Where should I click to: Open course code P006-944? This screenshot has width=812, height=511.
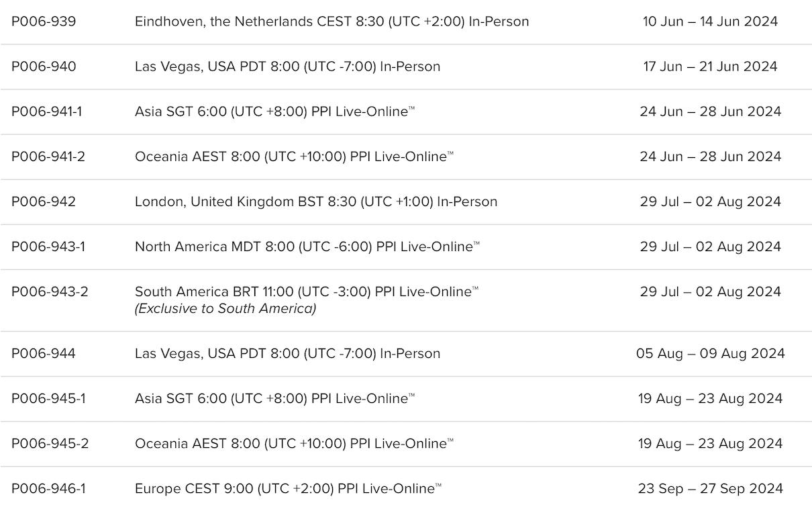click(x=44, y=353)
